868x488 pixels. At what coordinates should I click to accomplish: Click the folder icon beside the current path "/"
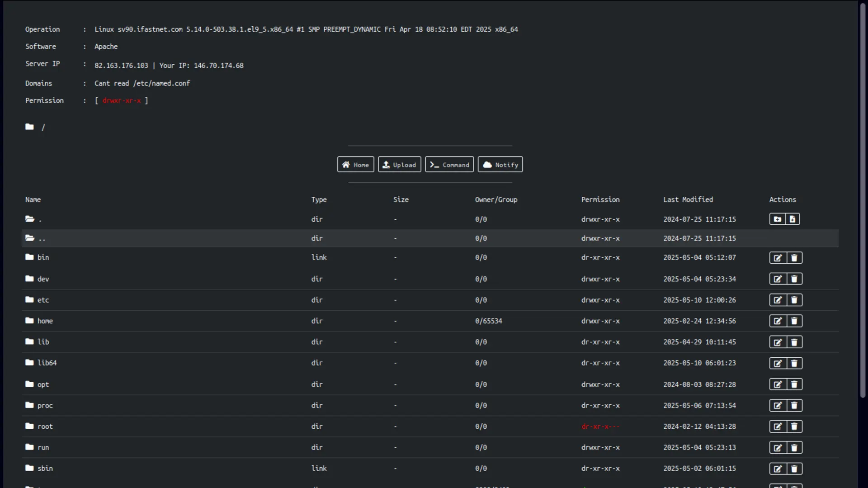pyautogui.click(x=29, y=127)
